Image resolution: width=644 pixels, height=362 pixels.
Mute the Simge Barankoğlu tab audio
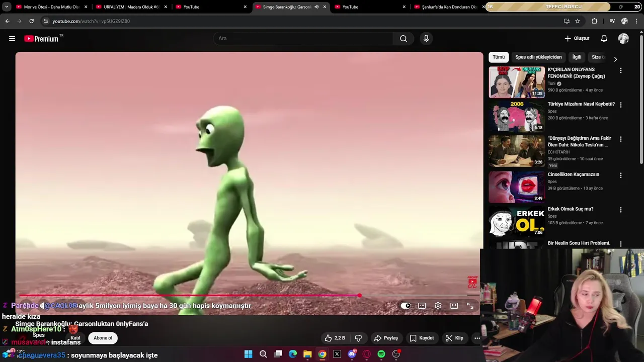point(316,7)
